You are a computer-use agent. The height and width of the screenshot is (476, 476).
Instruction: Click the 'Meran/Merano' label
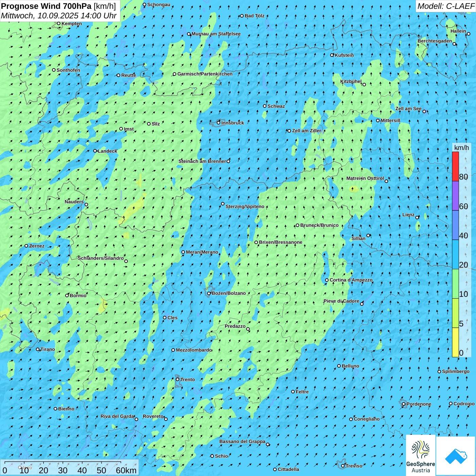tap(202, 252)
